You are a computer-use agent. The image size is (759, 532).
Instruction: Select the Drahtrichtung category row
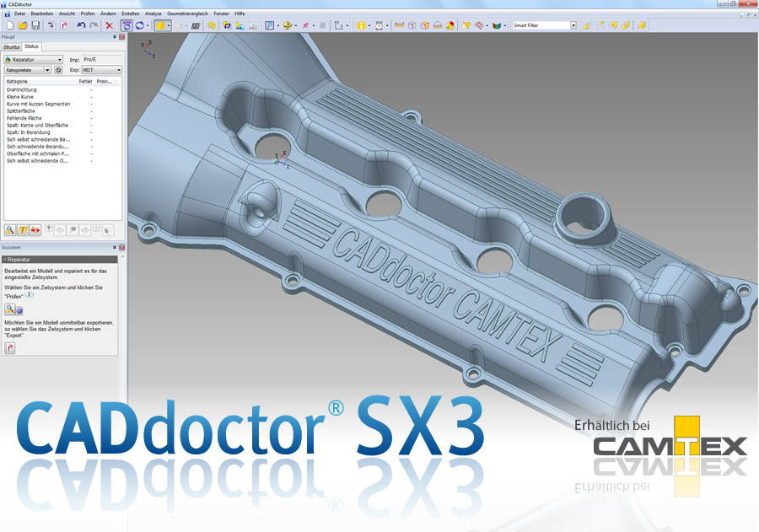(x=62, y=89)
